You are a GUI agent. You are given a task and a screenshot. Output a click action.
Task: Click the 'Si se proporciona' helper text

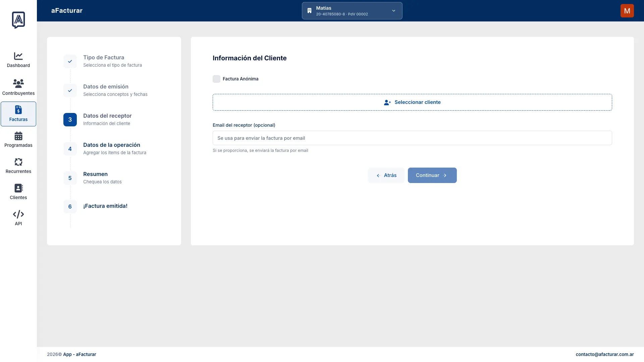coord(260,150)
